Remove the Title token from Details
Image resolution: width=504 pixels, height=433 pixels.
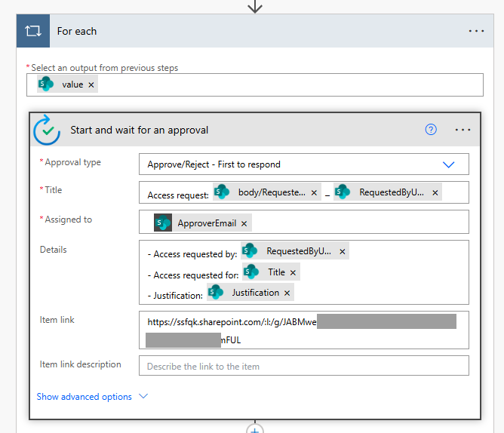[x=293, y=272]
